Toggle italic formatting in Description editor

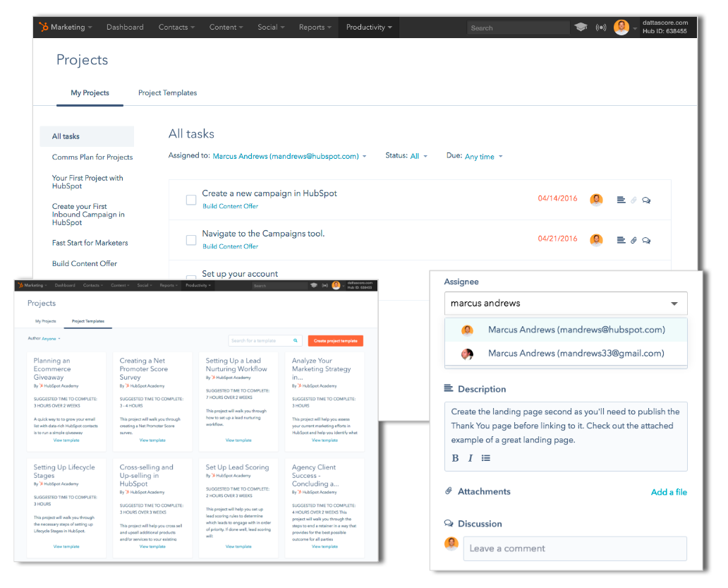point(471,458)
